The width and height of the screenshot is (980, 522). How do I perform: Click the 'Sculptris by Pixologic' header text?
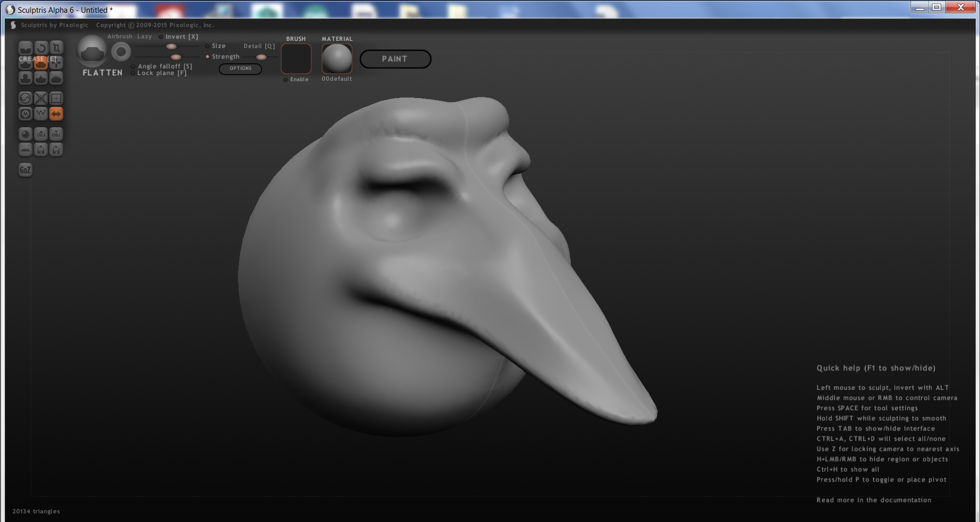(55, 25)
